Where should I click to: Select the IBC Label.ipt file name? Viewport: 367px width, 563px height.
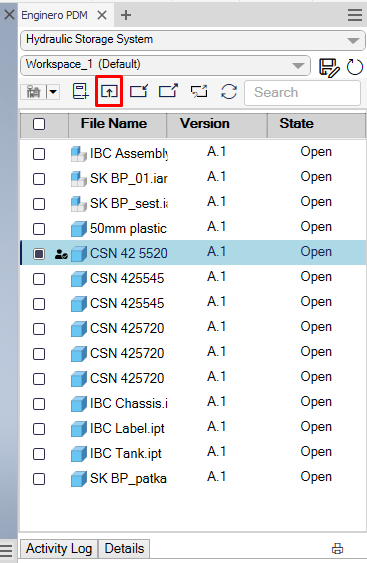click(x=127, y=429)
